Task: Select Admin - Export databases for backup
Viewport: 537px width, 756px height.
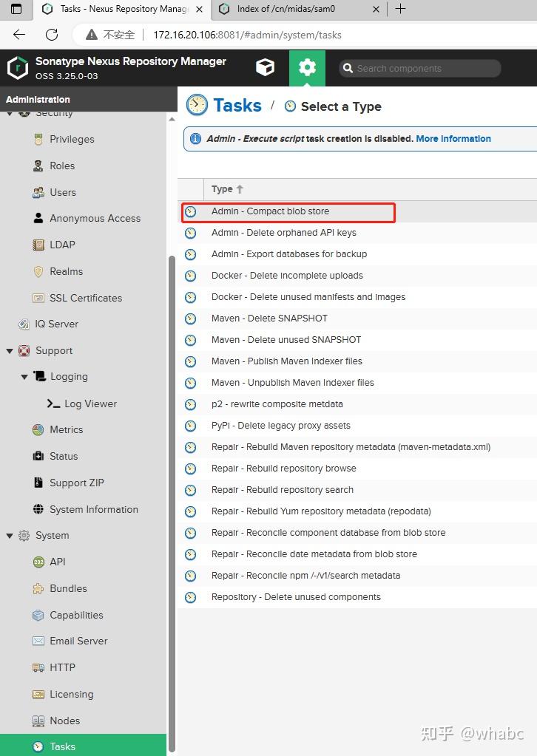Action: [357, 254]
